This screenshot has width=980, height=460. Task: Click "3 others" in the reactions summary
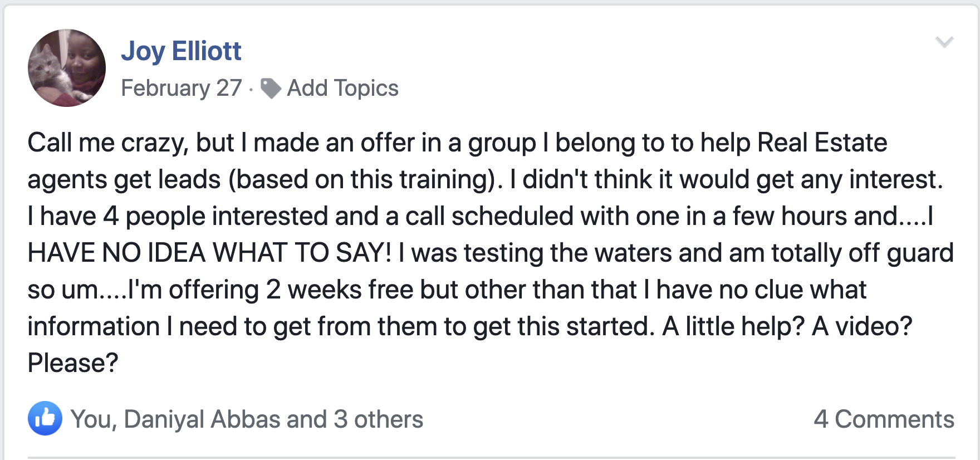click(378, 419)
